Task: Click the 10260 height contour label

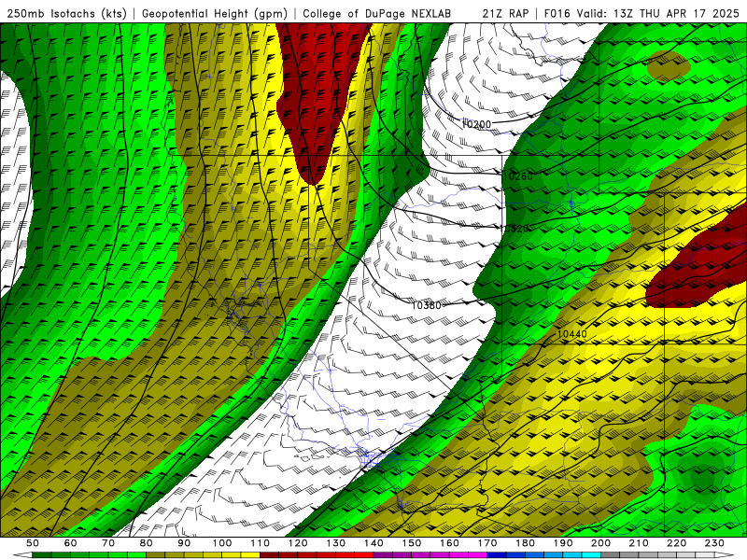Action: [x=518, y=176]
